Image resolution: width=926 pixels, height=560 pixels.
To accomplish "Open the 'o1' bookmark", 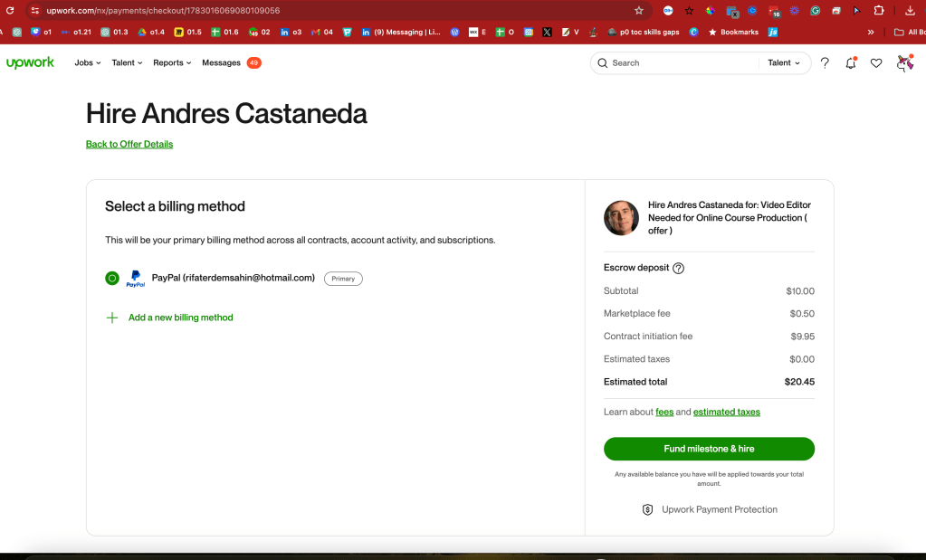I will 42,32.
